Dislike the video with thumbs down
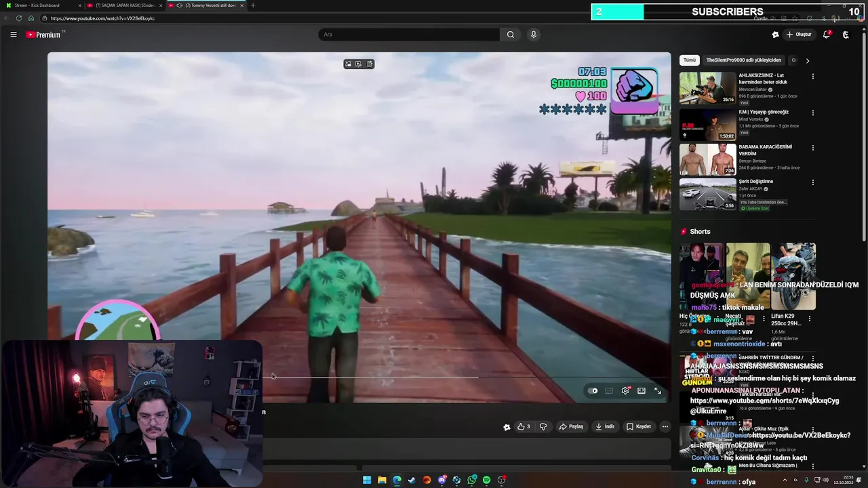868x488 pixels. (543, 426)
